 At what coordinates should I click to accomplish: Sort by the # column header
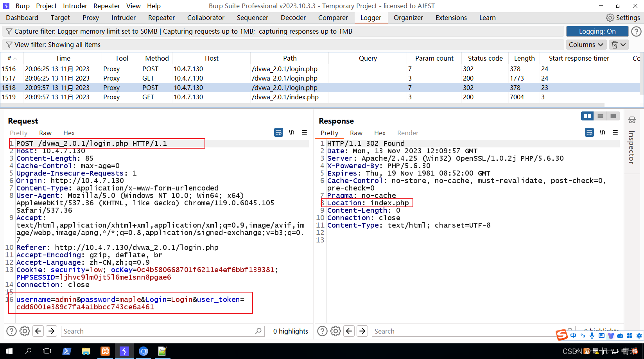12,58
